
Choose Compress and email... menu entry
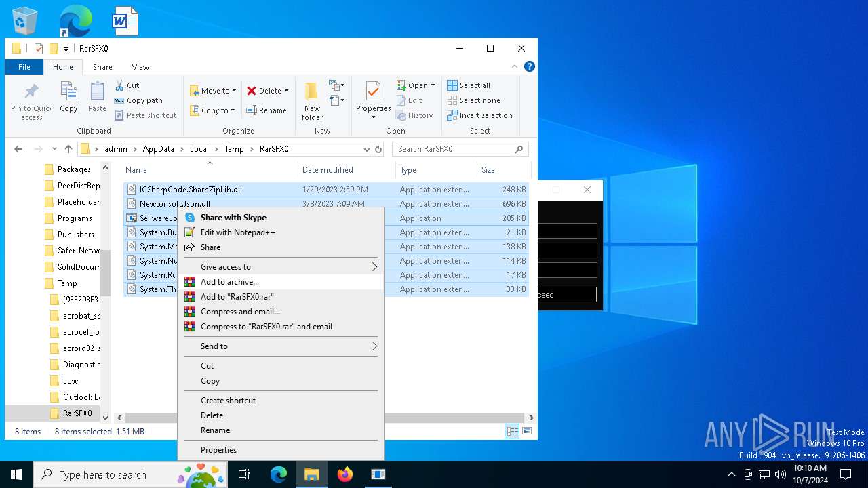[x=281, y=312]
